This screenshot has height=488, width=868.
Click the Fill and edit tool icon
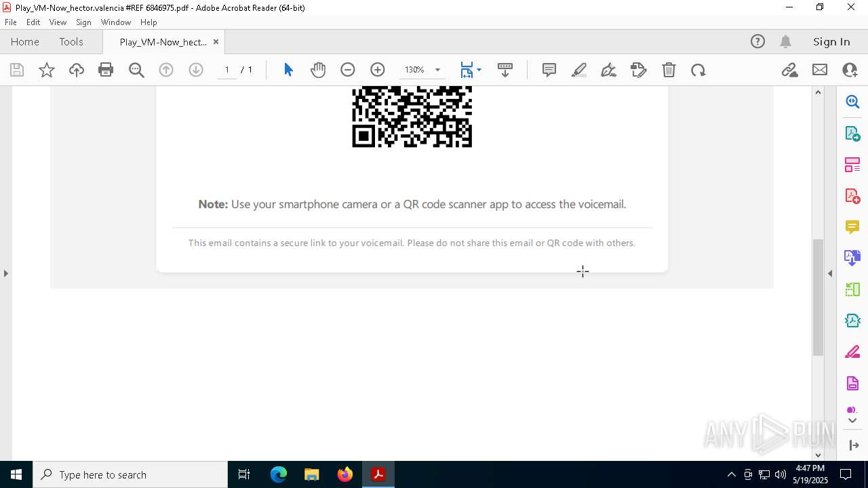pyautogui.click(x=639, y=70)
